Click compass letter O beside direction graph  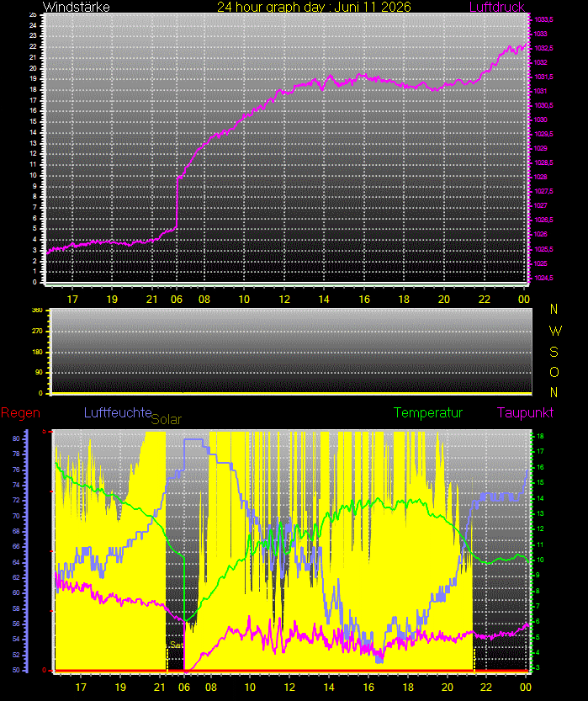click(554, 373)
